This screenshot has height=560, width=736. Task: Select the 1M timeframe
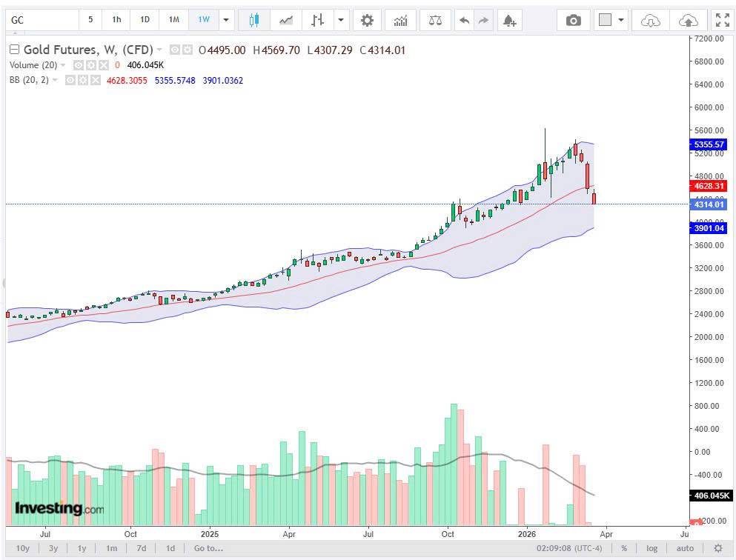[174, 20]
